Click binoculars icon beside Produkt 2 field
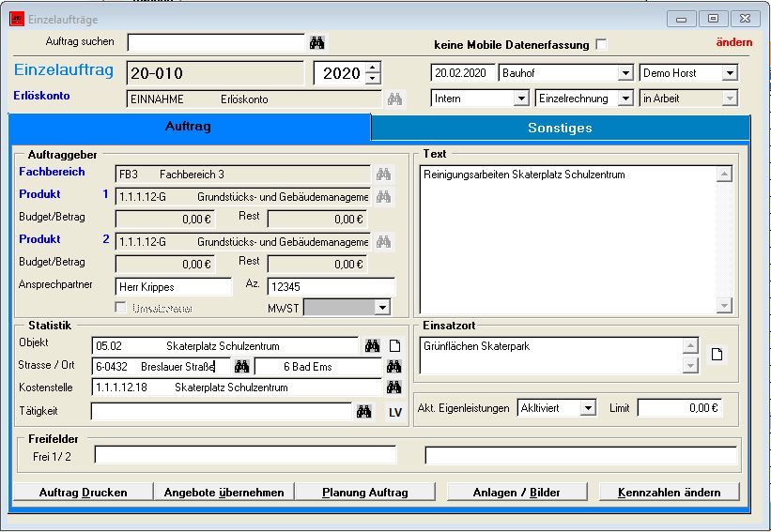 [383, 242]
